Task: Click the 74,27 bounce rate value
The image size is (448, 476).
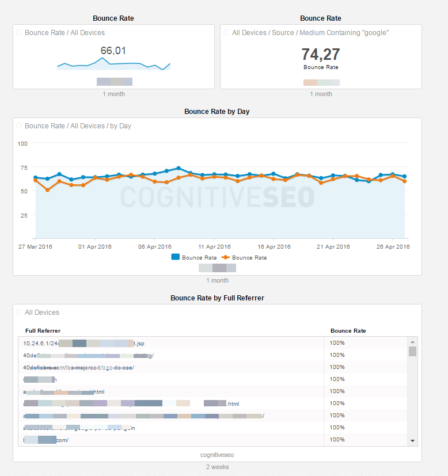Action: (x=321, y=54)
